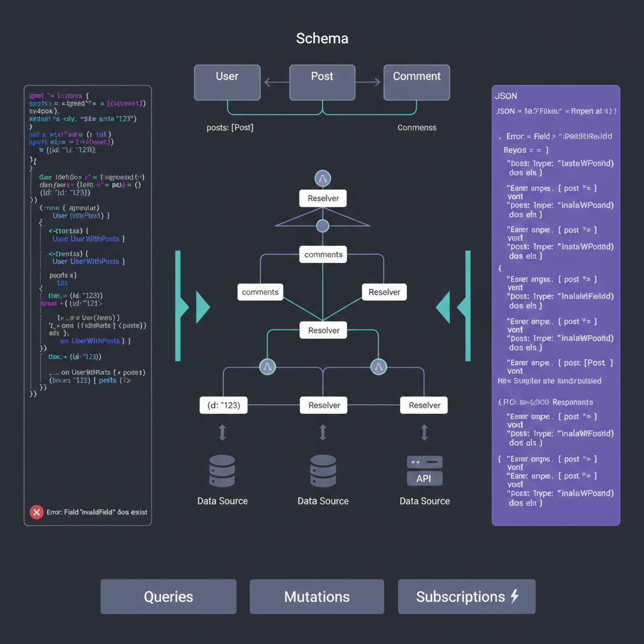Open the Mutations tab
Screen dimensions: 644x644
point(317,597)
